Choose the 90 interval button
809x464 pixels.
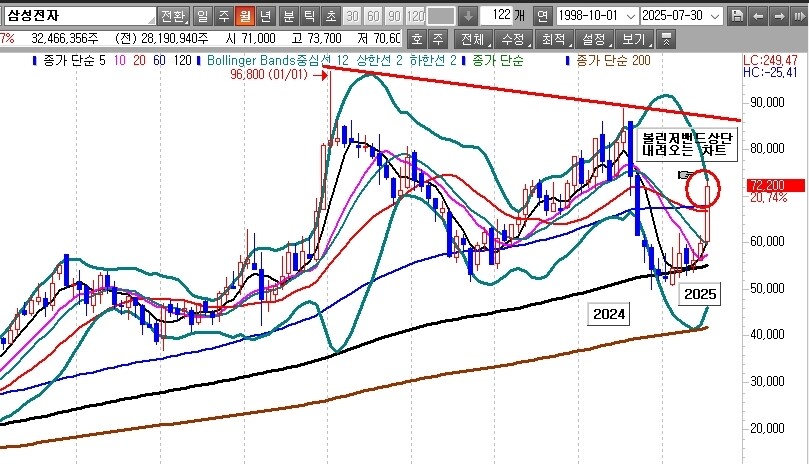click(395, 16)
